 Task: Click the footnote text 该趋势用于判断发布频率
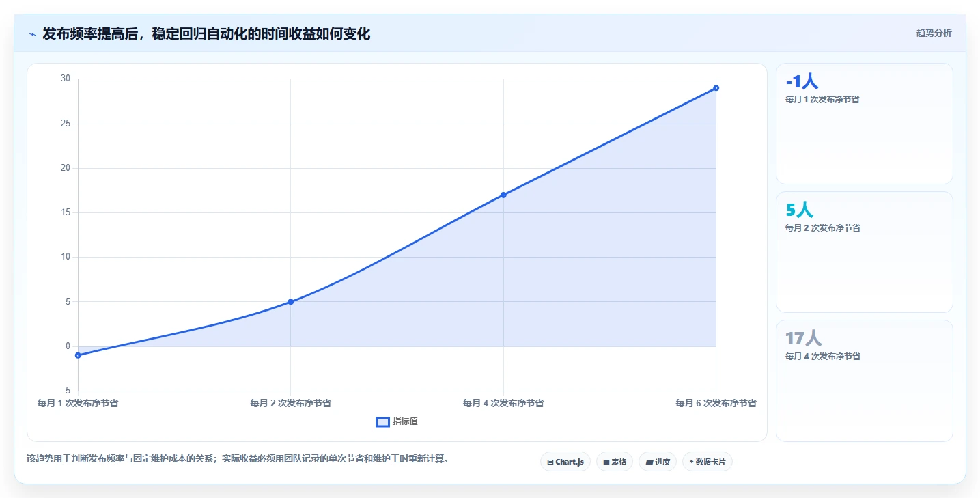(238, 458)
